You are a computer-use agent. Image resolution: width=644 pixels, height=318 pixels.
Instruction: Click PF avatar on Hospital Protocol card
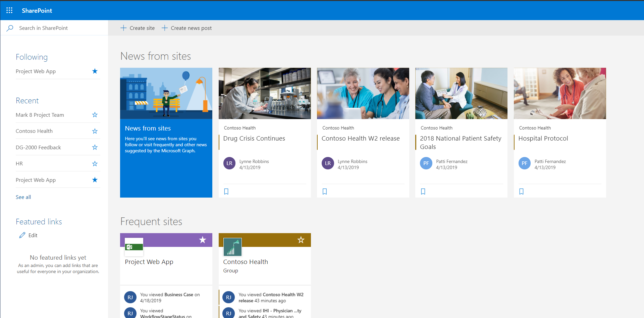(x=525, y=163)
